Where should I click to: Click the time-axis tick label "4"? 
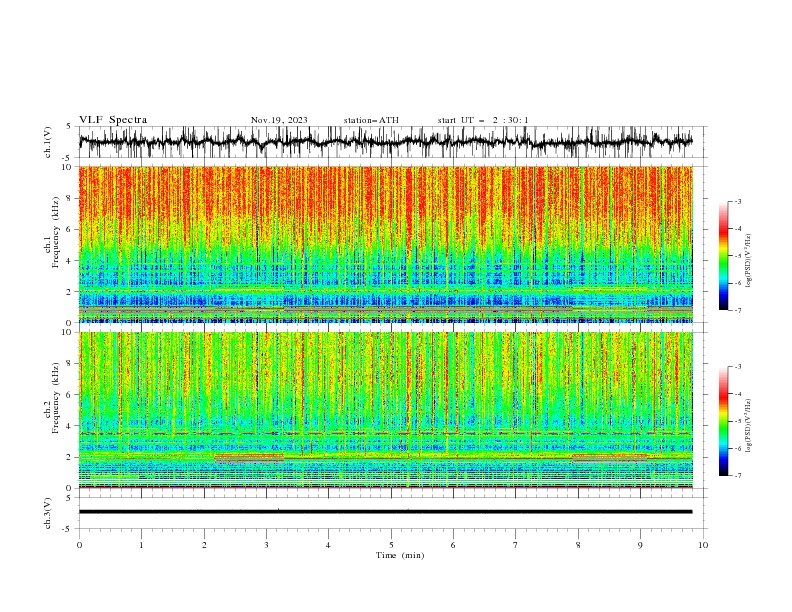pyautogui.click(x=328, y=545)
